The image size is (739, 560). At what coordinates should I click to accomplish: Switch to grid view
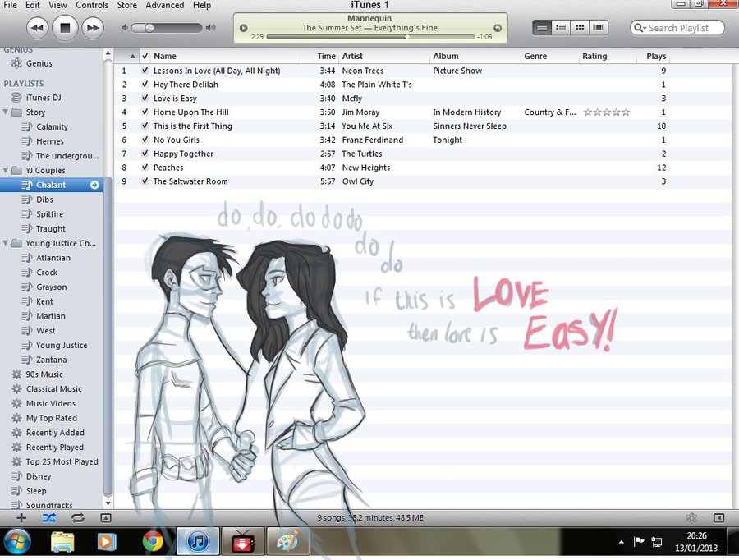(580, 27)
